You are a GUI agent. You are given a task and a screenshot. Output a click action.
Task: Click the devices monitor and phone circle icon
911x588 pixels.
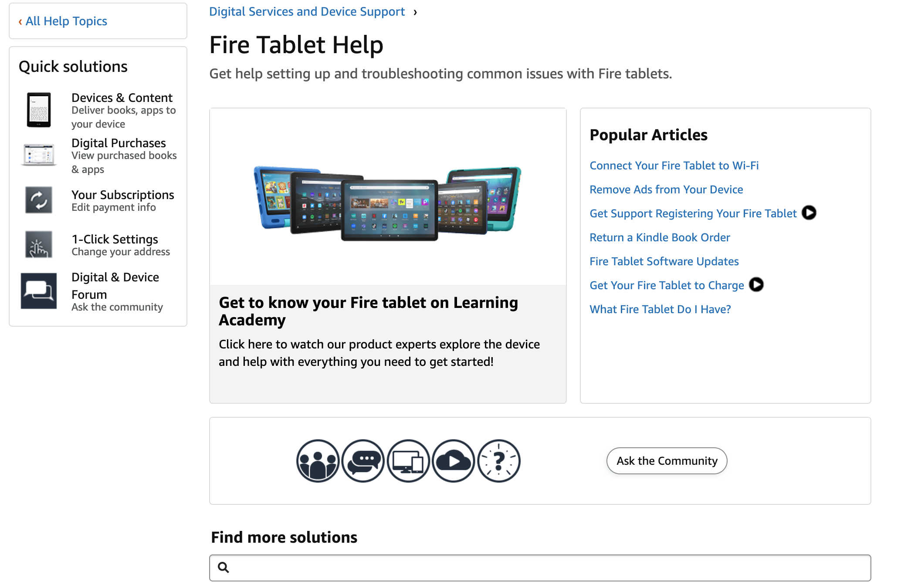[x=409, y=461]
